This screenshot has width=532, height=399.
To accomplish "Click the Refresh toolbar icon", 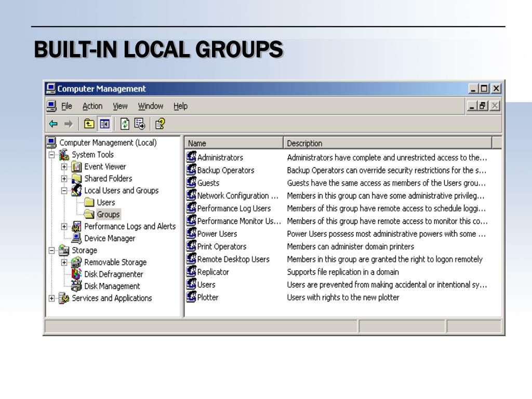I will coord(125,124).
